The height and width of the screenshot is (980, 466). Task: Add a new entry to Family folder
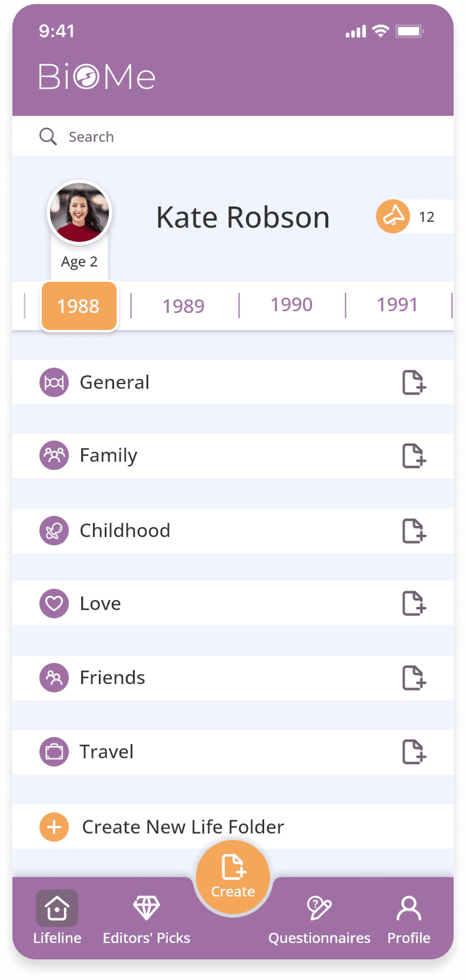(x=414, y=455)
